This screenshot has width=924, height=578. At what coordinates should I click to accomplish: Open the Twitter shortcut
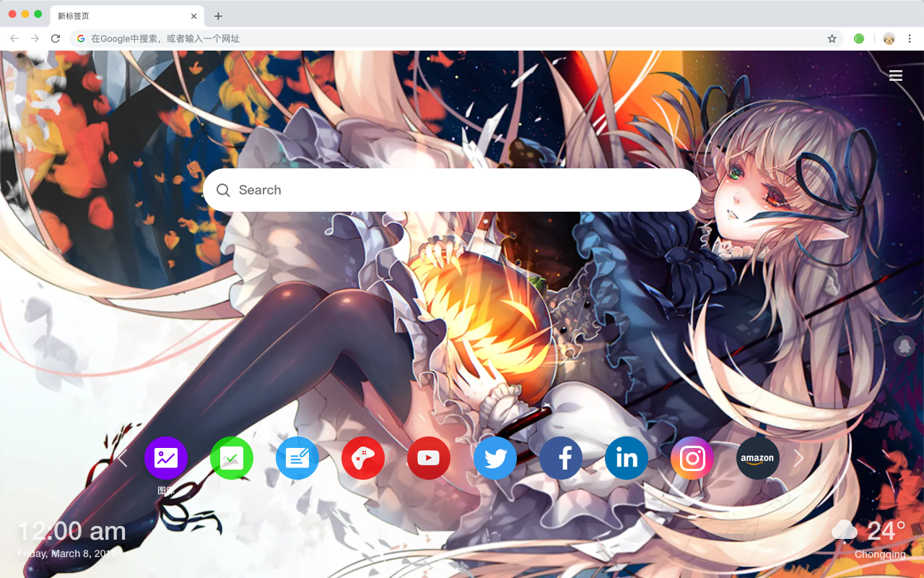pos(495,458)
